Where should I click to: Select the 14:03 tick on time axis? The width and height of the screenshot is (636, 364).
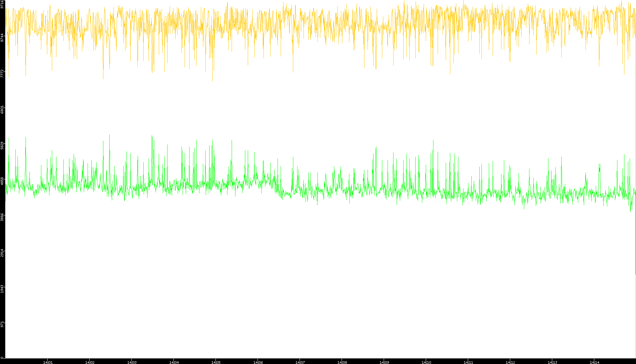(x=132, y=362)
